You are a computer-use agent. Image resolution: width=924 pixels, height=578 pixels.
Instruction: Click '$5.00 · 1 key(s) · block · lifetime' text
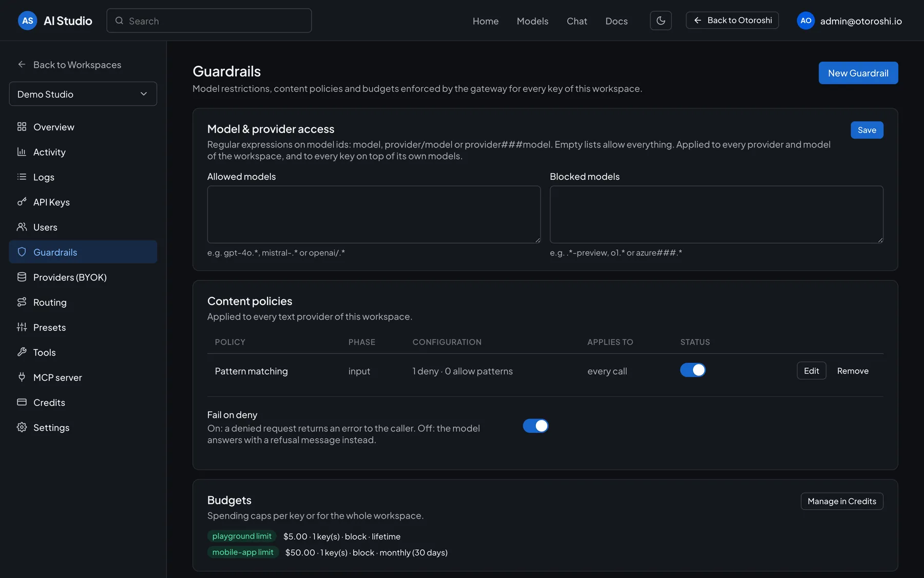[x=342, y=536]
